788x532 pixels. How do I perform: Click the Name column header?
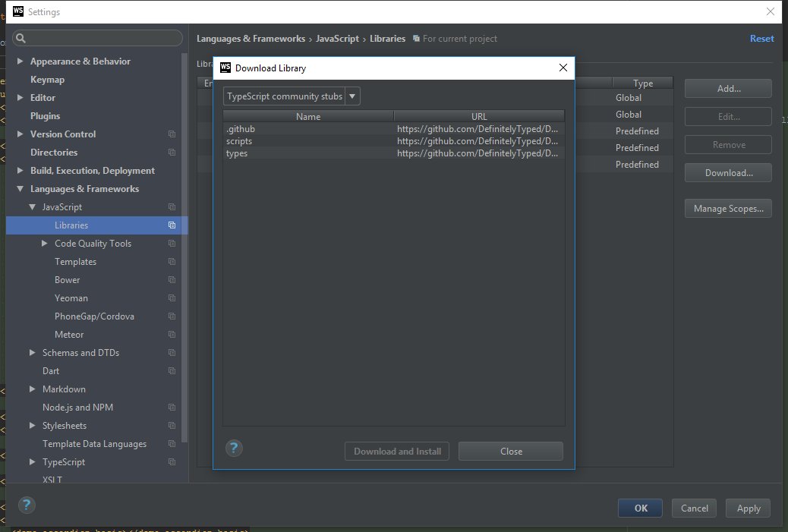point(308,117)
